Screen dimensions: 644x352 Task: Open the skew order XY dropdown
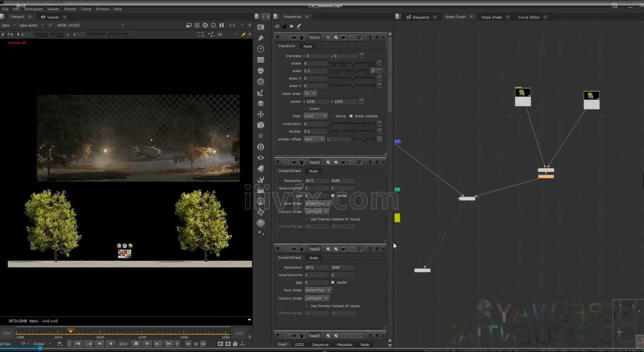pos(310,93)
